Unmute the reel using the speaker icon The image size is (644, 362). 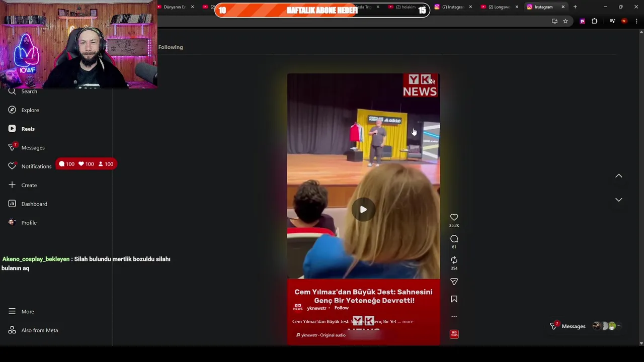point(431,81)
